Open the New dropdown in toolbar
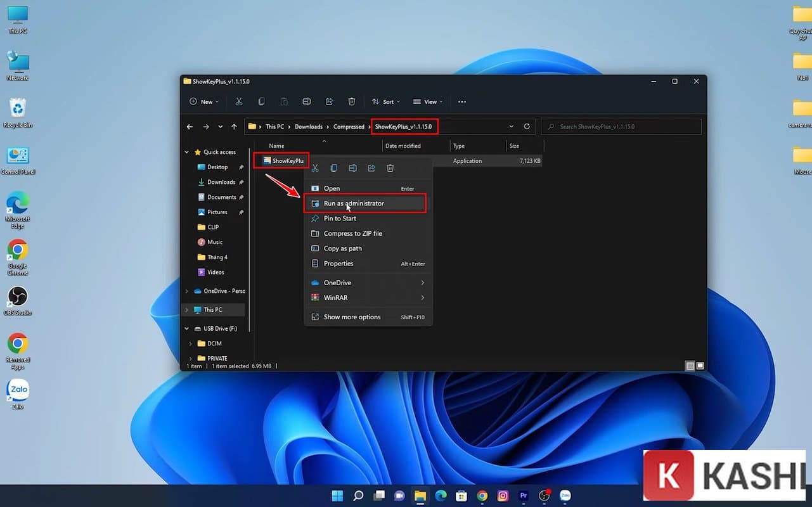 (204, 101)
